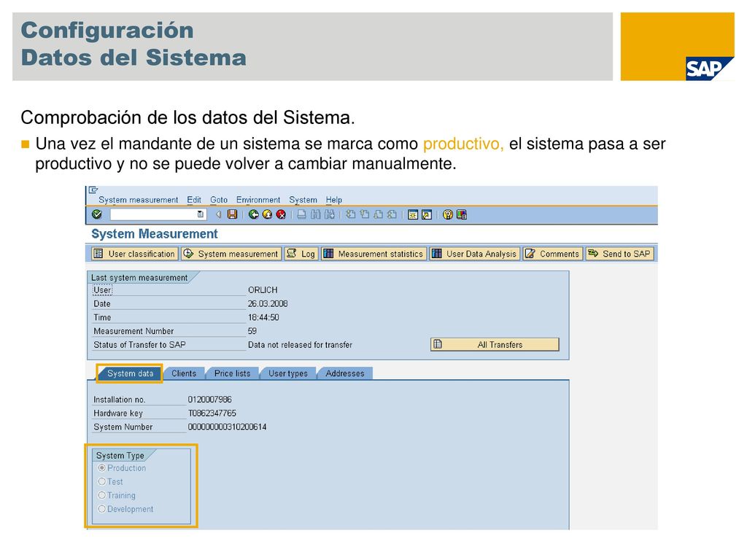Select the Test system type radio button
Screen dimensions: 747x560
pos(101,481)
